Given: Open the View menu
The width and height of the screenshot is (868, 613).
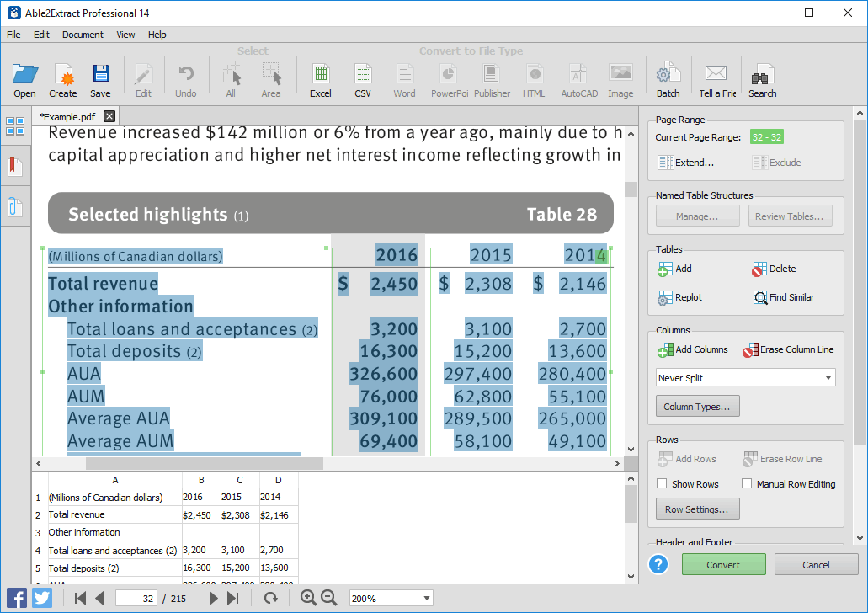Looking at the screenshot, I should pos(125,35).
